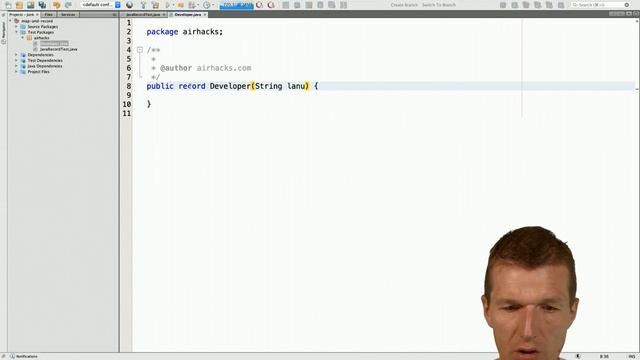The image size is (640, 360).
Task: Click the memory usage bar
Action: pos(236,5)
